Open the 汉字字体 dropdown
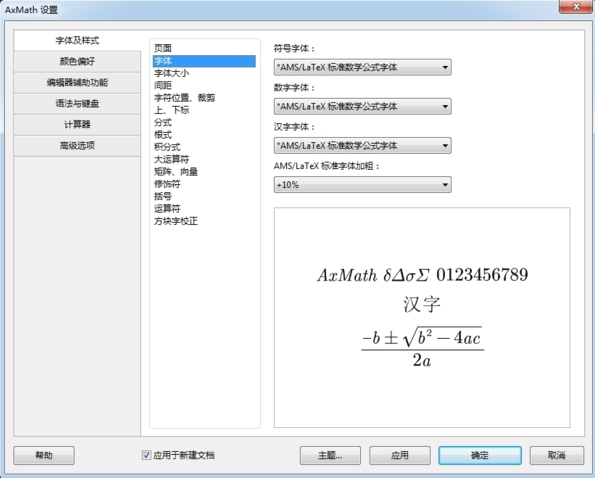The width and height of the screenshot is (595, 480). click(x=362, y=145)
